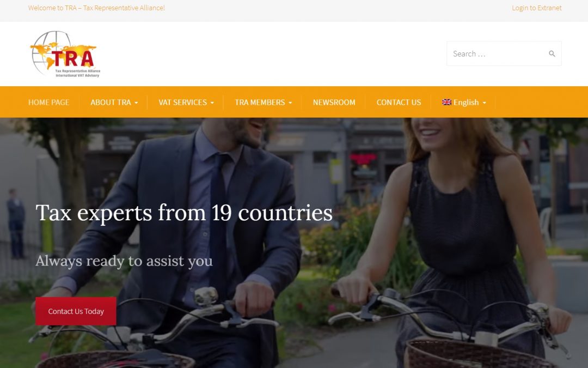
Task: Open the Newsroom menu item
Action: 334,102
